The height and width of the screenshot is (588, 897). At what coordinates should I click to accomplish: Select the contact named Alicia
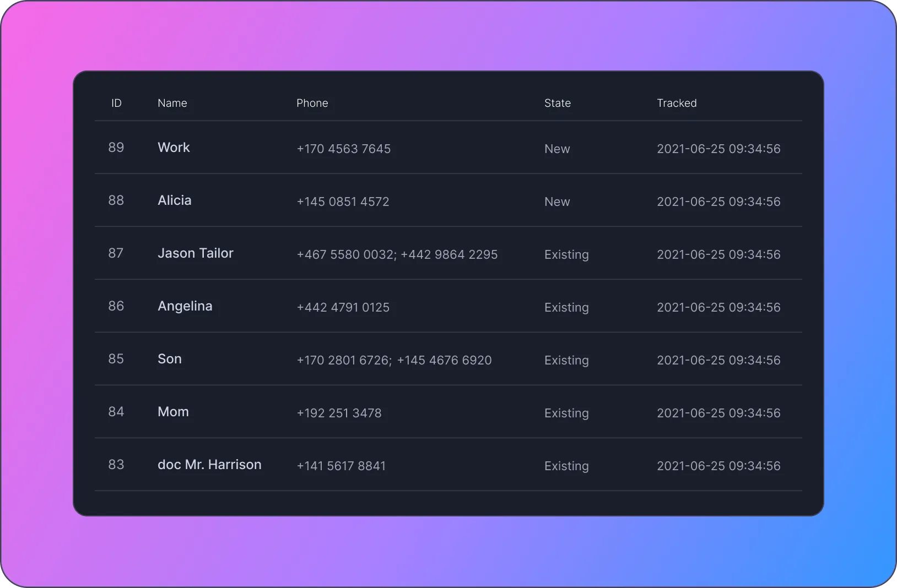pyautogui.click(x=174, y=200)
